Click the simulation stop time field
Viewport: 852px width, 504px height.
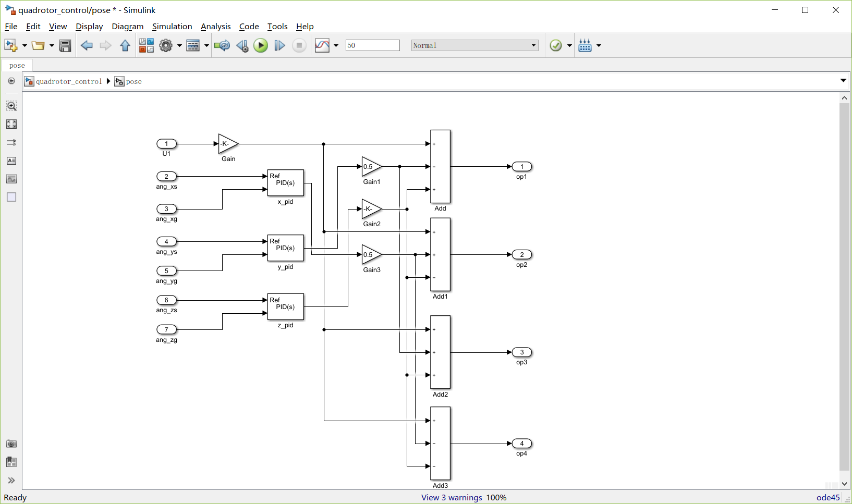click(x=372, y=45)
